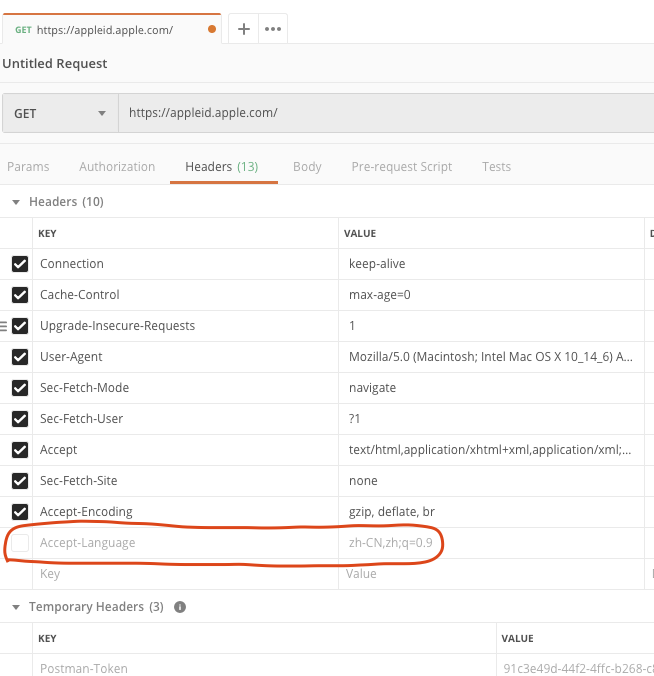Image resolution: width=654 pixels, height=676 pixels.
Task: Click the Accept-Language key cell
Action: tap(185, 543)
